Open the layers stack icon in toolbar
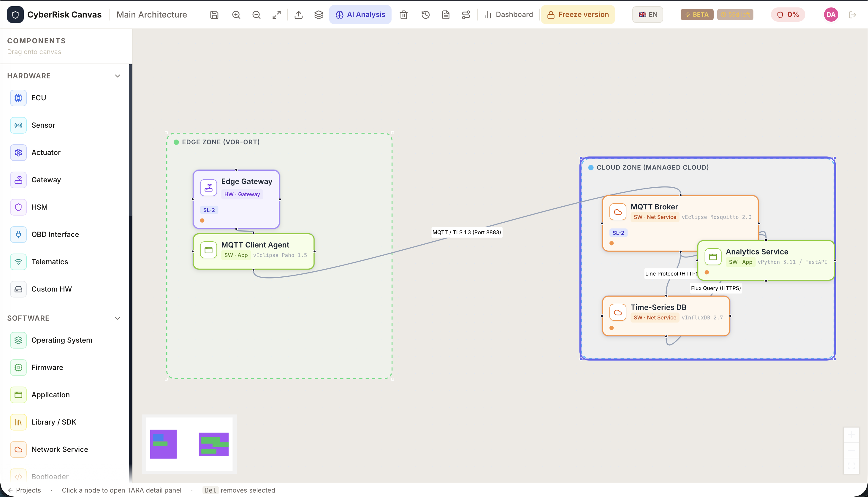The height and width of the screenshot is (497, 868). (319, 15)
